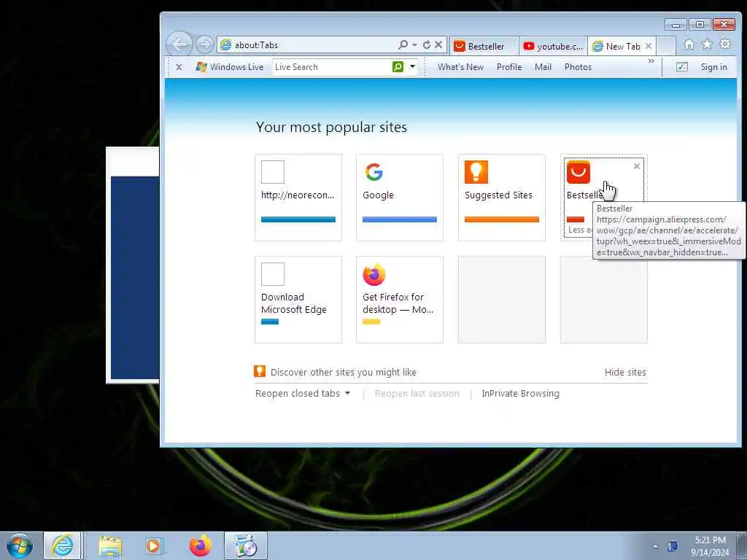Open the Download Microsoft Edge tile
The image size is (747, 560).
pos(298,300)
